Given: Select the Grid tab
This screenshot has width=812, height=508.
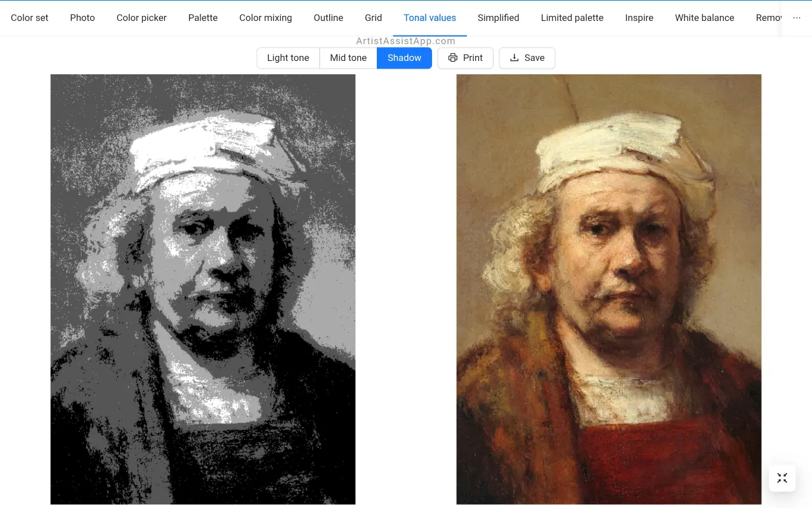Looking at the screenshot, I should coord(374,18).
